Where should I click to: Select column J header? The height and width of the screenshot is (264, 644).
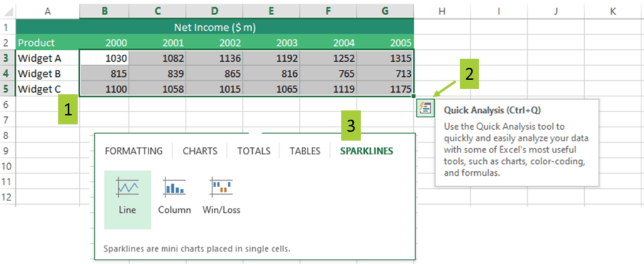pyautogui.click(x=556, y=11)
